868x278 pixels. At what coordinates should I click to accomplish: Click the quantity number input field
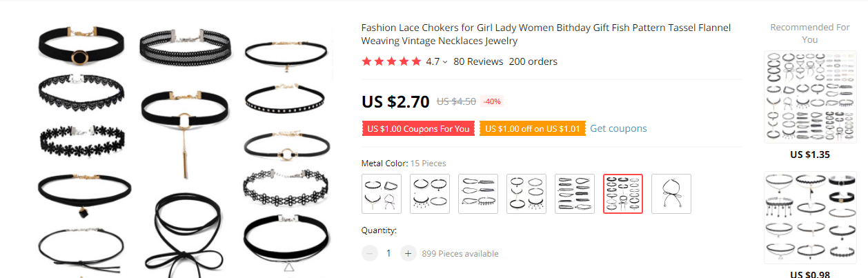click(x=389, y=253)
